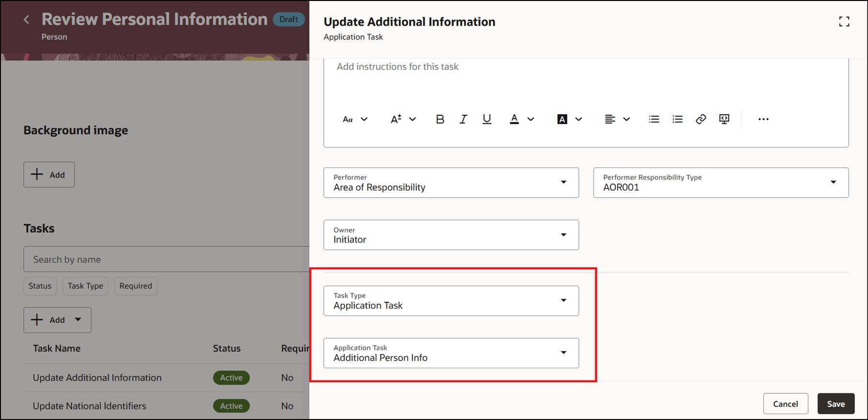Click the Search by name field

(x=166, y=259)
